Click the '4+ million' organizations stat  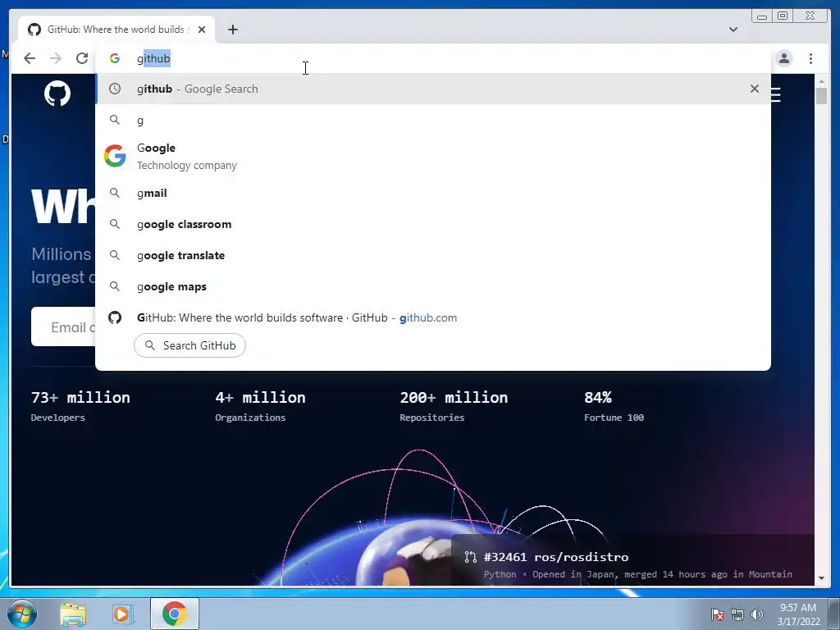(260, 398)
